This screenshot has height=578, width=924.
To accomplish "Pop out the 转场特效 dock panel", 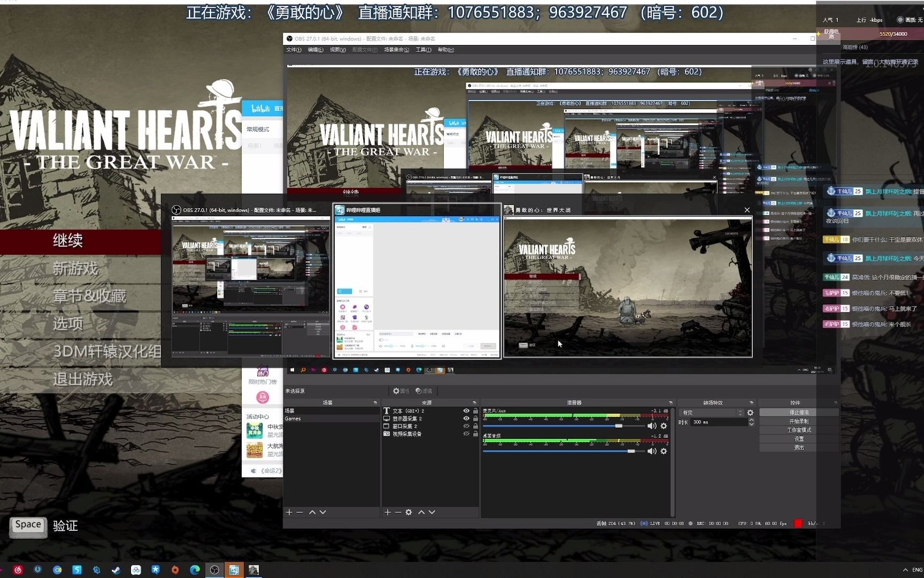I will tap(751, 402).
